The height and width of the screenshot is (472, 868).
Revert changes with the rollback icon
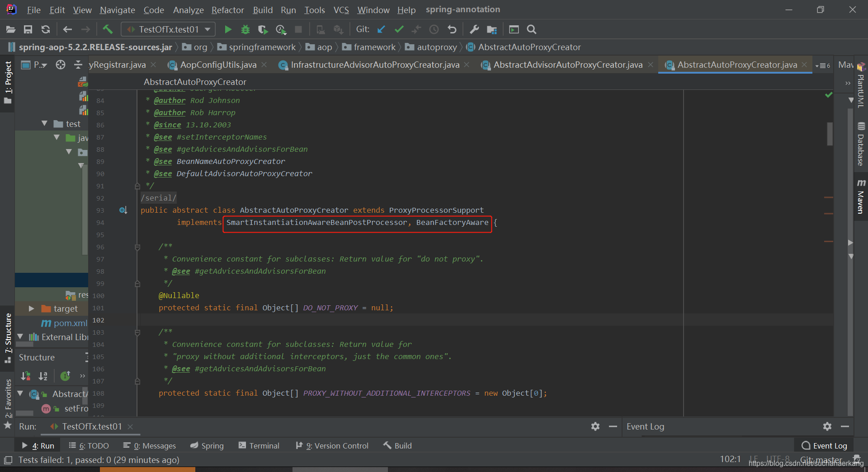(x=452, y=29)
